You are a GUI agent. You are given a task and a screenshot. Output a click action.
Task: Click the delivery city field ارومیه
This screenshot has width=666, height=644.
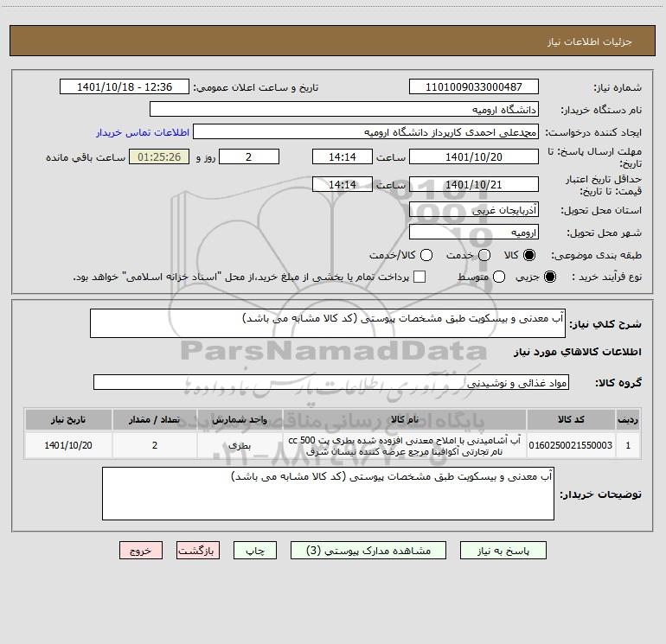click(474, 232)
